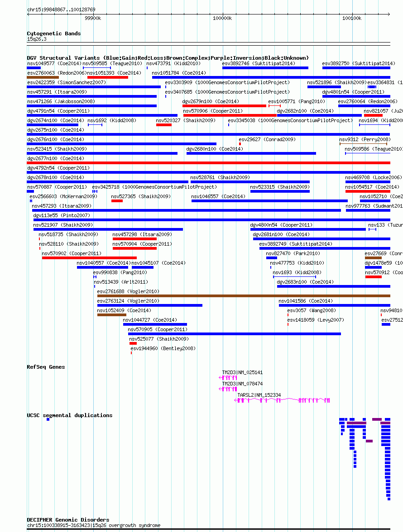Click variant nsv473791 (Kidd2010) label
The image size is (403, 532).
(173, 63)
